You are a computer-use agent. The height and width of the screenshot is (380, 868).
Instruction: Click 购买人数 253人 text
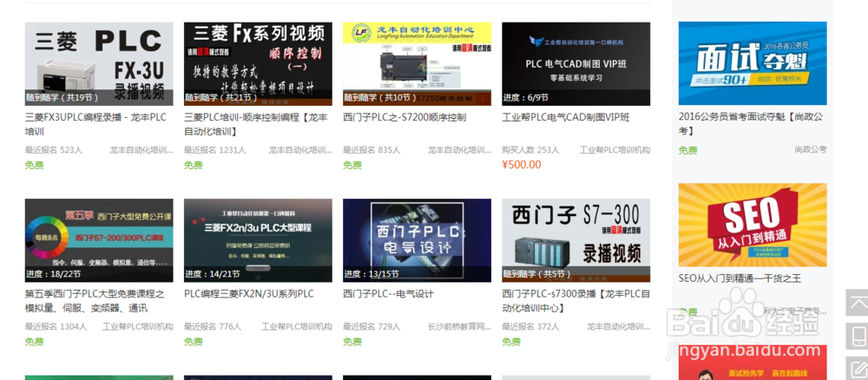pos(531,150)
